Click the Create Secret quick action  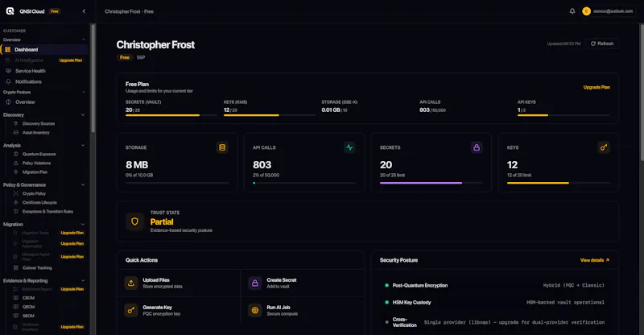pyautogui.click(x=303, y=283)
